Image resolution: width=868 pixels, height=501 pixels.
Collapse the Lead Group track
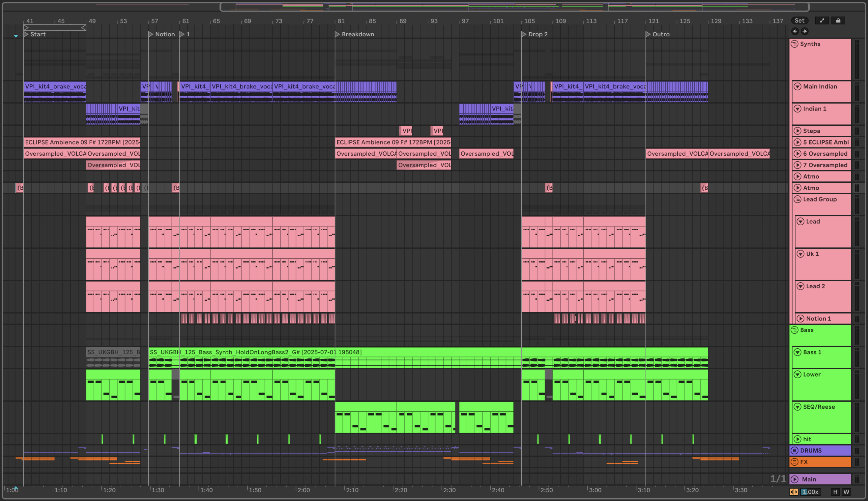coord(797,199)
